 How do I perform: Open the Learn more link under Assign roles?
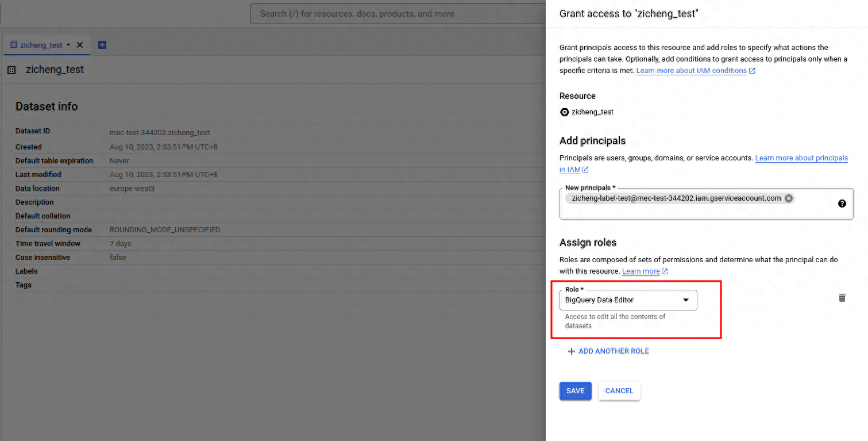pos(645,271)
